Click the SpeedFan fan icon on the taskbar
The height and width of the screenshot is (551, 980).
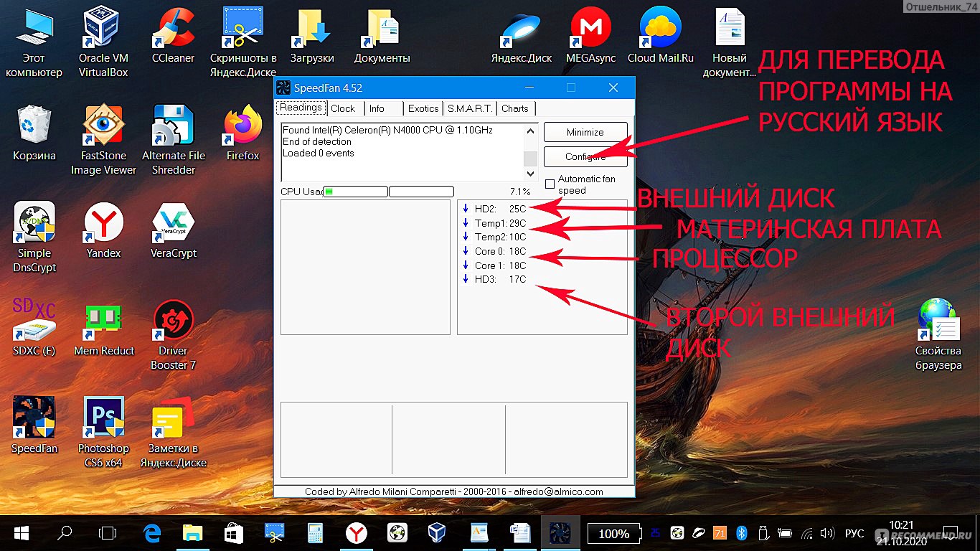click(559, 533)
